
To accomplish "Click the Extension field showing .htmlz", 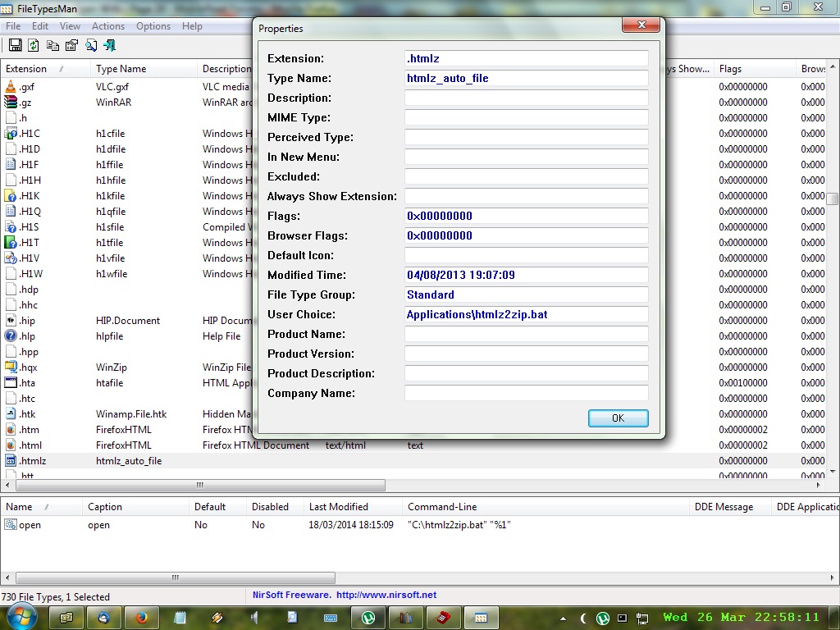I will point(526,58).
